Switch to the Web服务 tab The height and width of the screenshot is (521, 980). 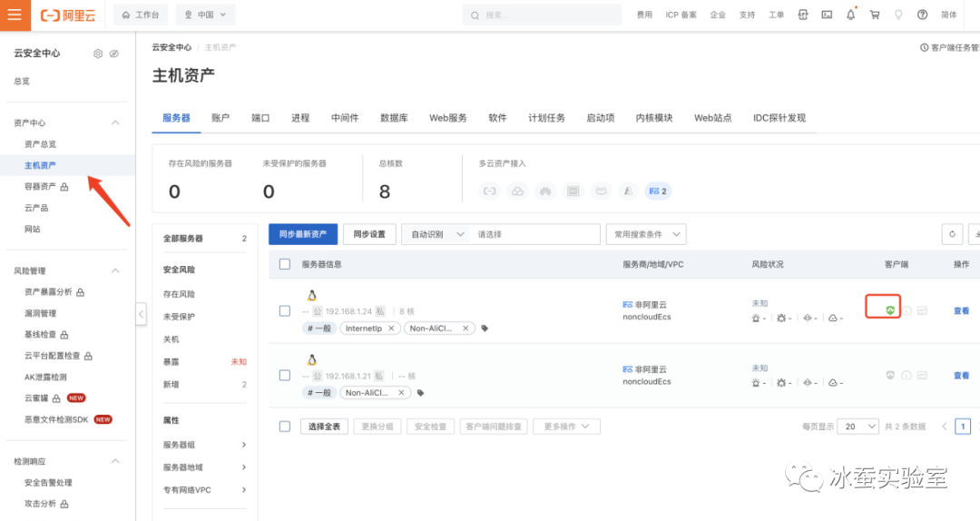[x=448, y=118]
